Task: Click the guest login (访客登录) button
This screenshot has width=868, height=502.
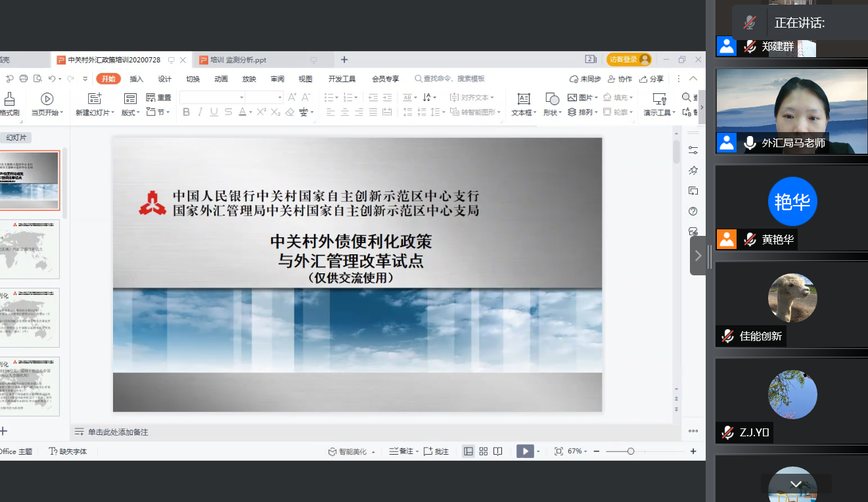Action: point(629,60)
